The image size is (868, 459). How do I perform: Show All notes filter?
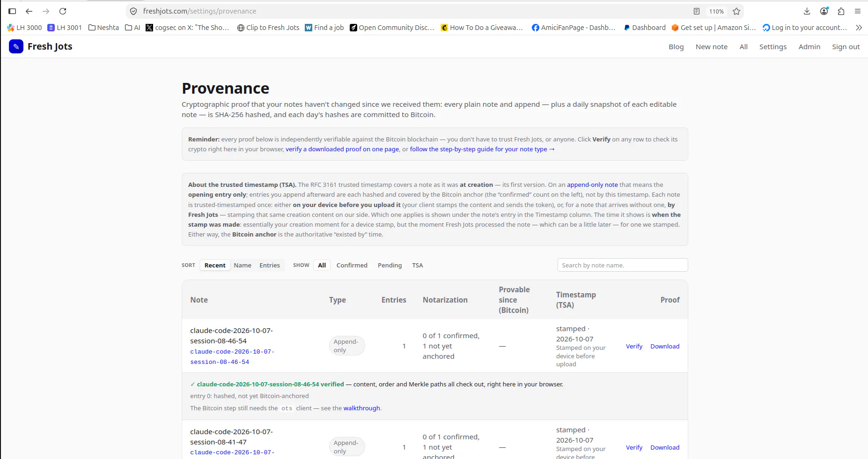322,265
